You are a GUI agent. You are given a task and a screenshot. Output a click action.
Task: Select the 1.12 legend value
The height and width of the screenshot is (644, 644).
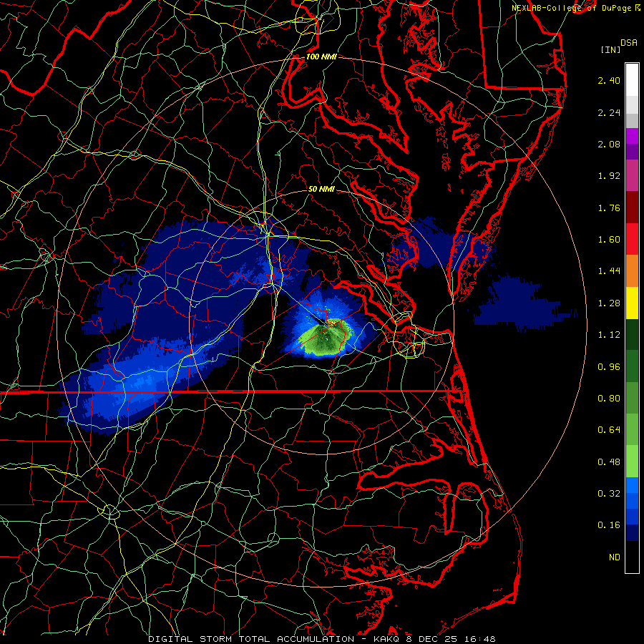[609, 335]
